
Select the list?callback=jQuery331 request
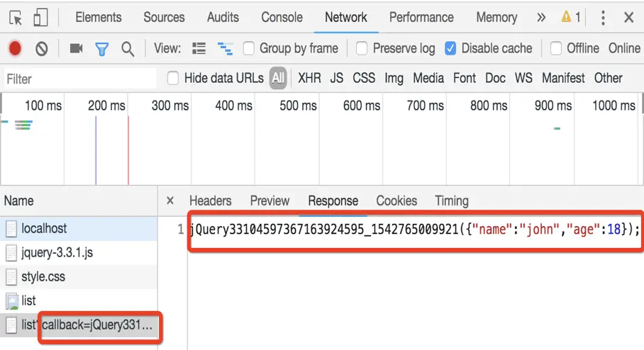(79, 325)
